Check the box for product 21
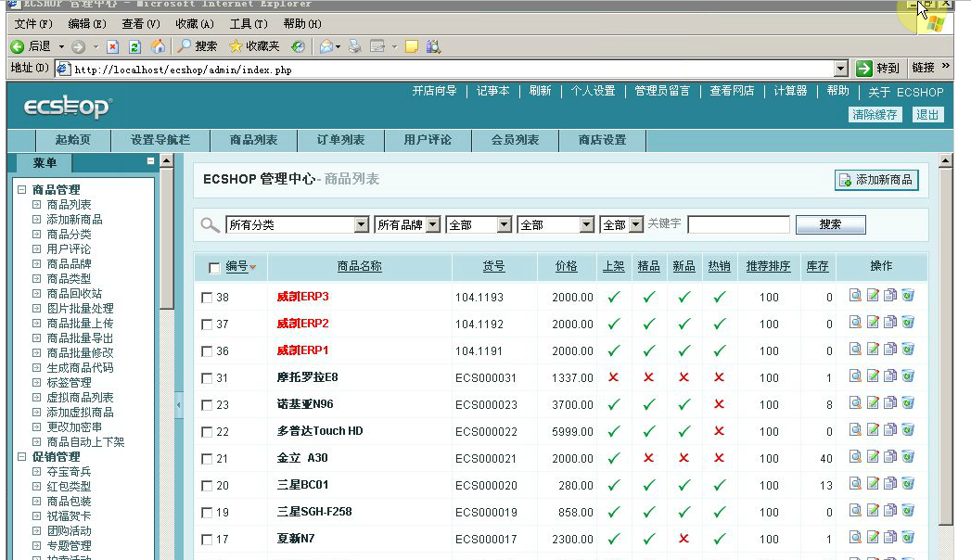 coord(207,459)
